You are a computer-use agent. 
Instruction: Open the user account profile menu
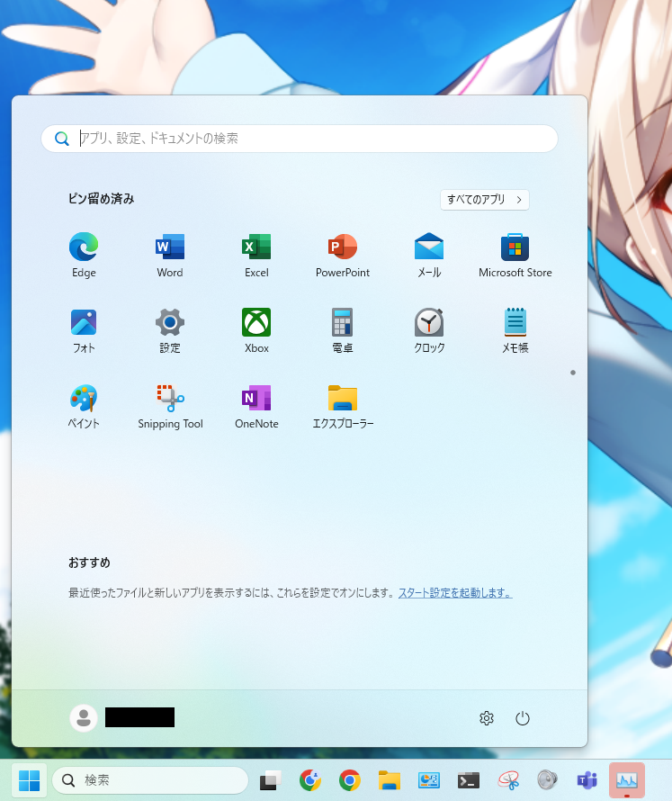pyautogui.click(x=122, y=717)
